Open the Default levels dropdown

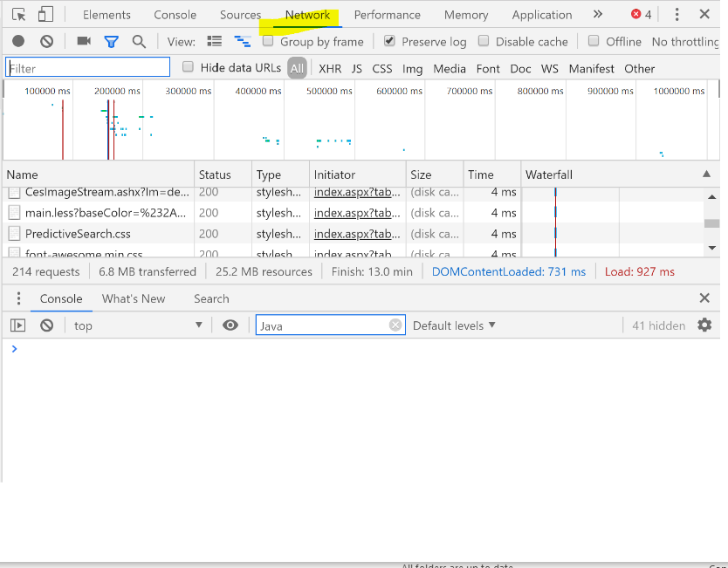tap(454, 325)
